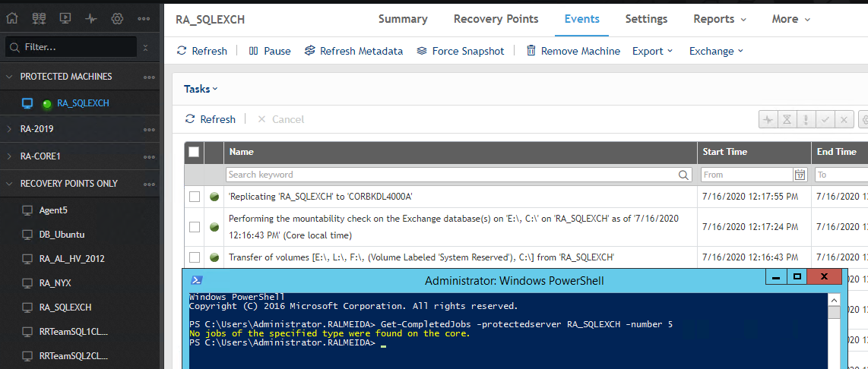Open the virtual standby monitor icon
This screenshot has width=868, height=369.
coord(65,19)
